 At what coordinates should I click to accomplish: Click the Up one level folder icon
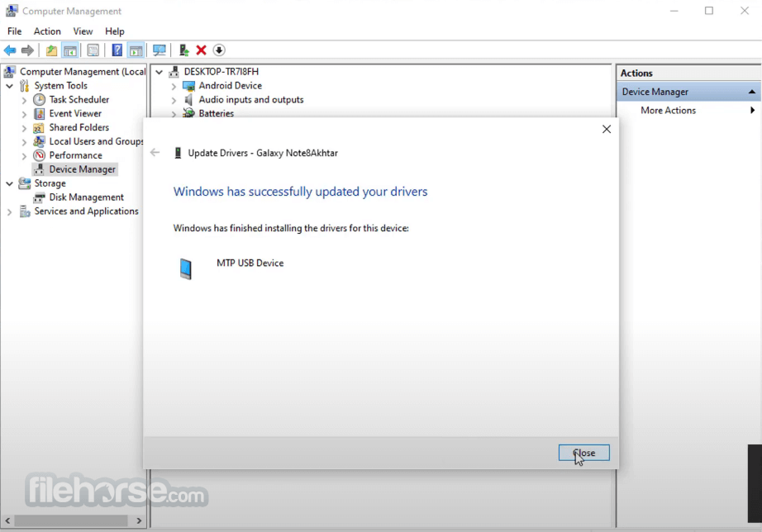click(x=51, y=50)
